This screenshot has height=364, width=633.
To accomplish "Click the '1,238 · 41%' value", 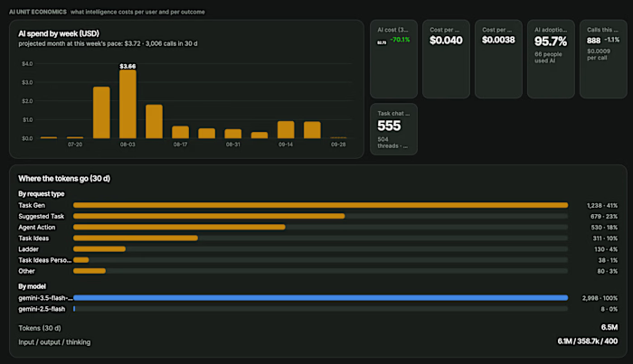I will [602, 206].
